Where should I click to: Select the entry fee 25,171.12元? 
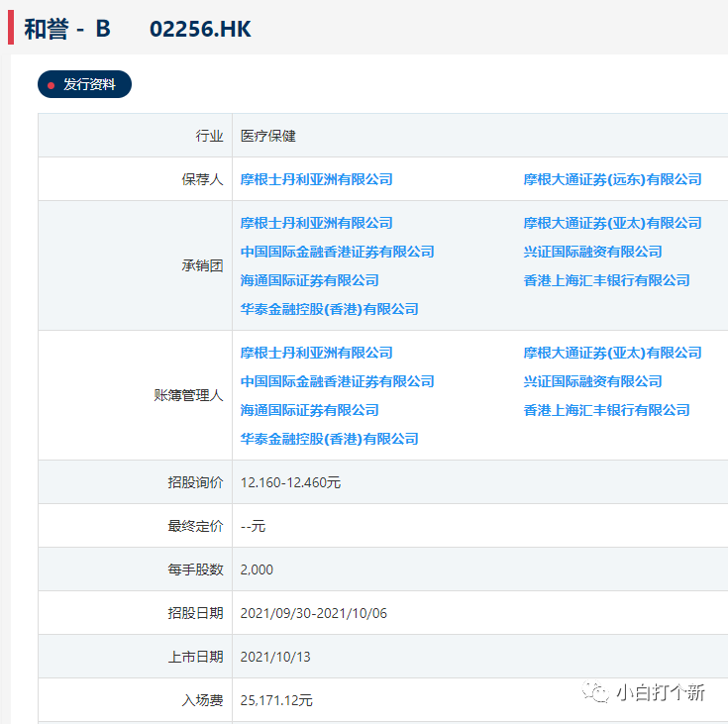(276, 700)
